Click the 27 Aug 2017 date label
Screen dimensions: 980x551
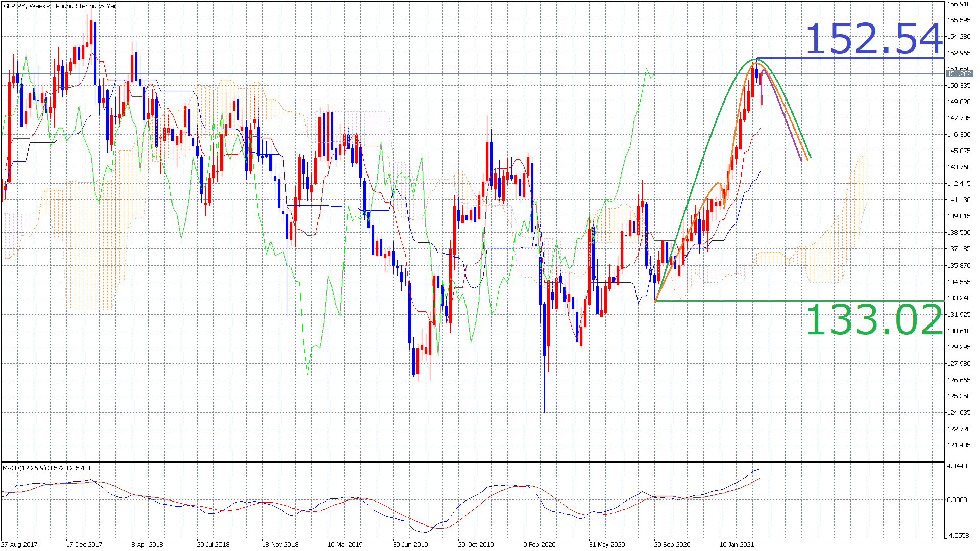click(19, 544)
